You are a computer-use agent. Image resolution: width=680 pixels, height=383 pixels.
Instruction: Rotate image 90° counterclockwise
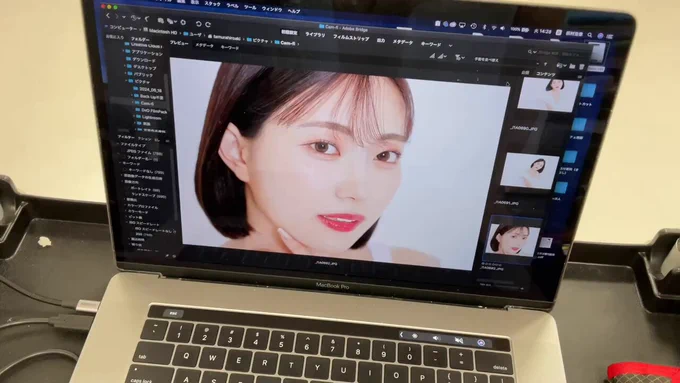[199, 23]
